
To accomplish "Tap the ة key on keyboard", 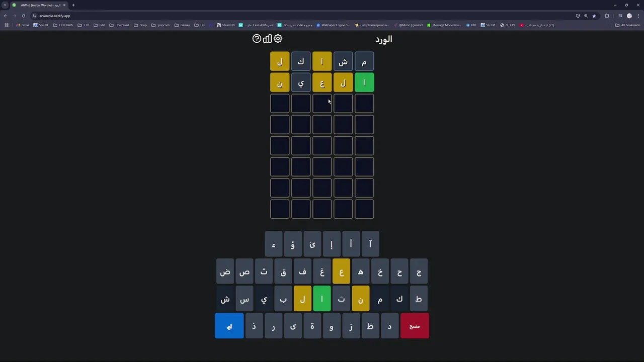I will pos(312,326).
